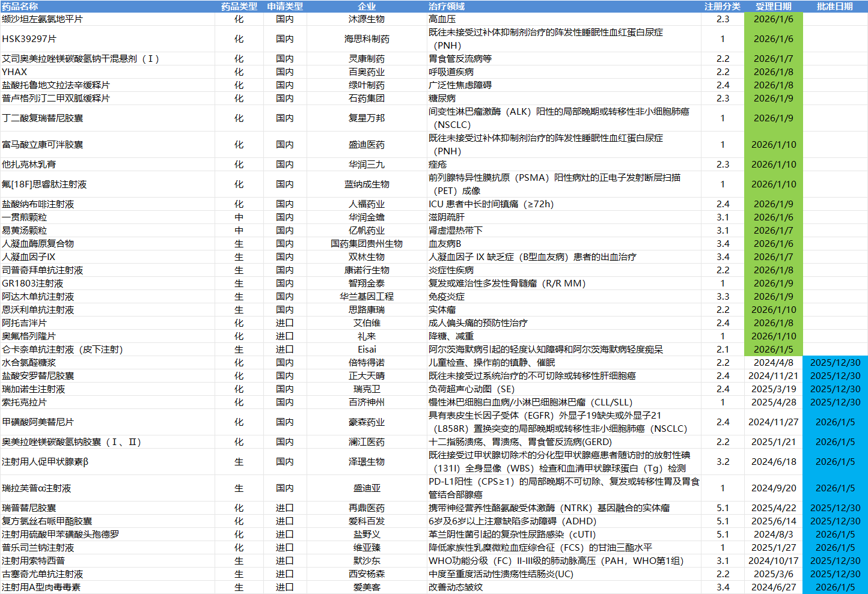
Task: Click the 受理日期 column header
Action: click(x=773, y=6)
